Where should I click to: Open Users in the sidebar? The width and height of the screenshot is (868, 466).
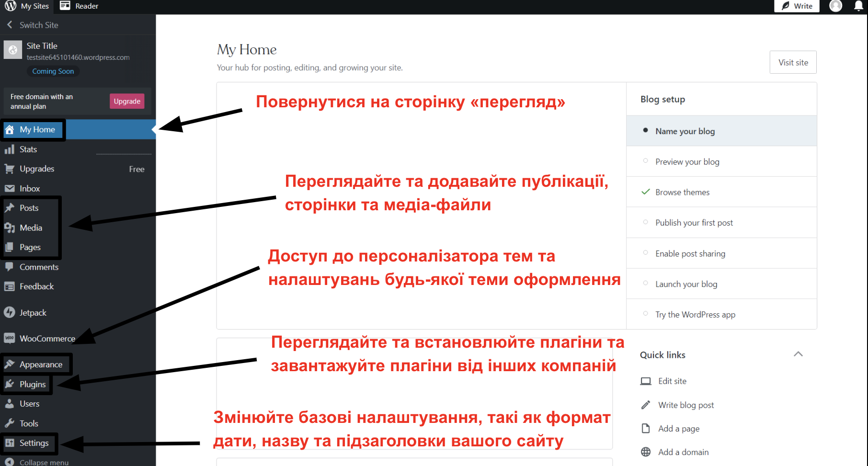click(29, 404)
